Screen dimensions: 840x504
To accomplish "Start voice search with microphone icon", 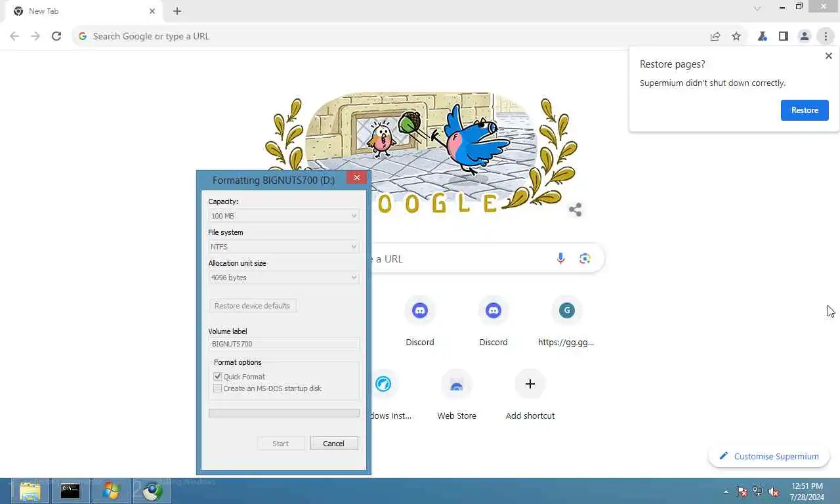I will 560,259.
